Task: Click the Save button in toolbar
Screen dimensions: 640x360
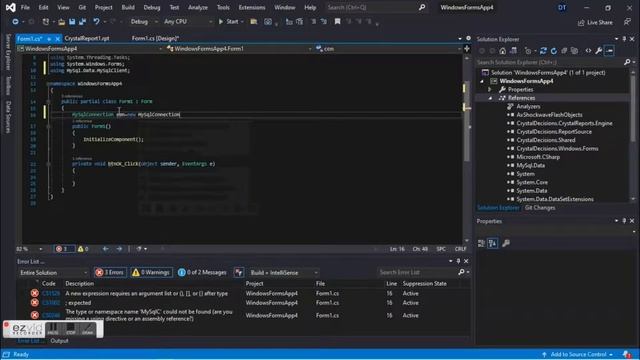Action: pos(72,22)
